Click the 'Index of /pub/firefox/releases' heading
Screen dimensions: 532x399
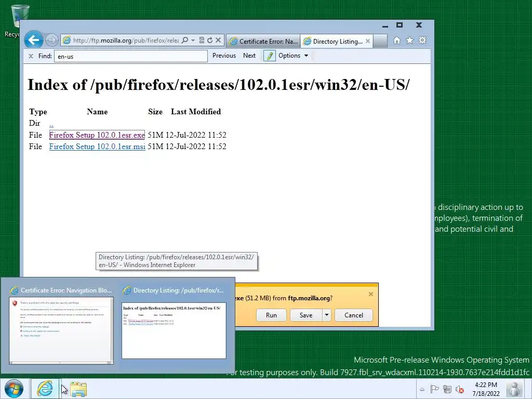[219, 85]
